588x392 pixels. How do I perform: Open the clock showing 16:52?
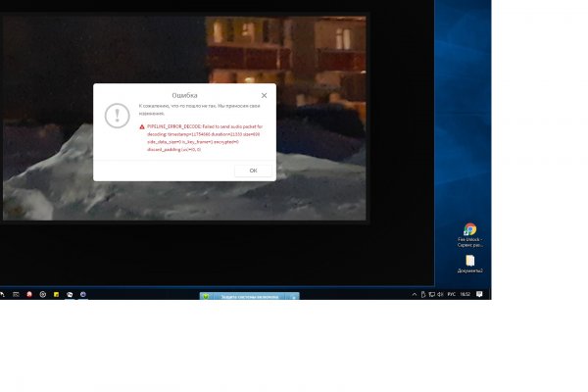(x=465, y=294)
